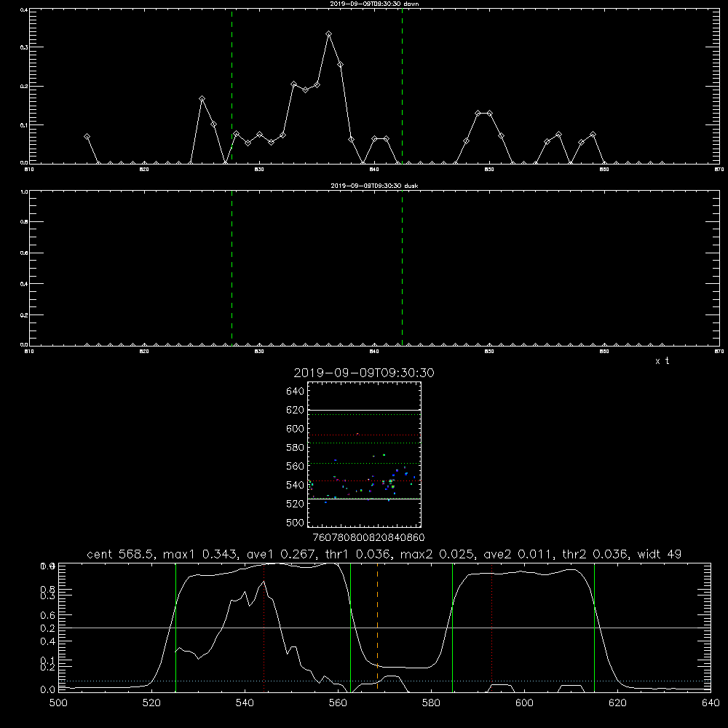Click the '520' x-axis label of bottom plot
The width and height of the screenshot is (728, 728).
point(151,703)
